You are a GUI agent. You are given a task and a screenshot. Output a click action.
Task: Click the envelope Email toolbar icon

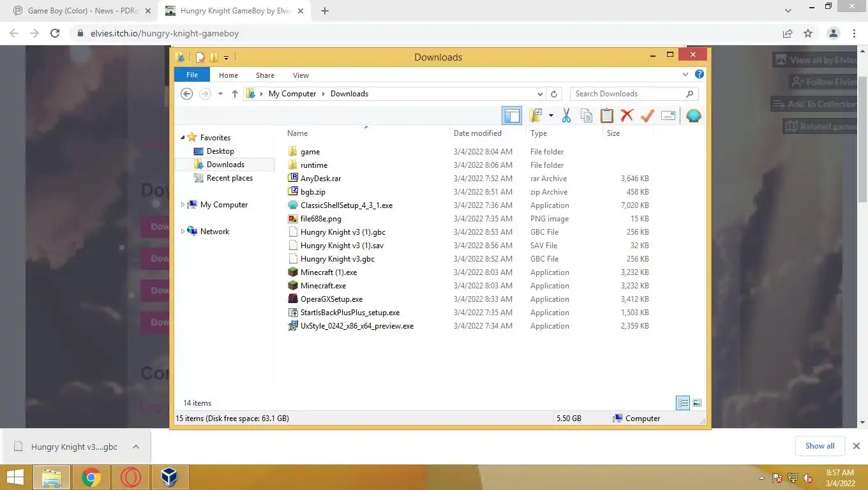click(x=668, y=115)
